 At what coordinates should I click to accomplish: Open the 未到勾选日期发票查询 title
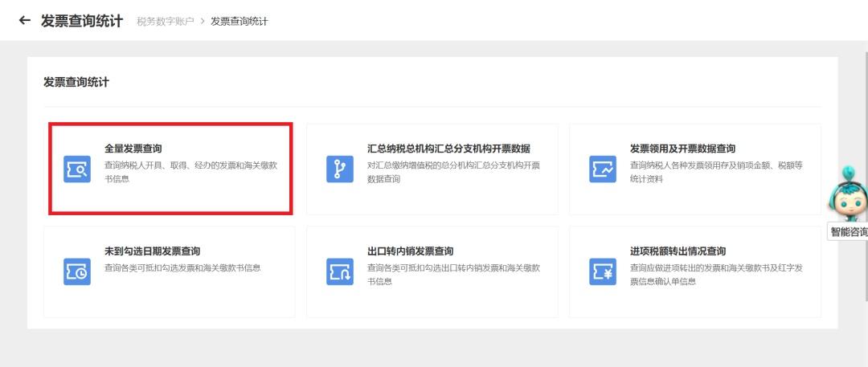click(x=152, y=251)
